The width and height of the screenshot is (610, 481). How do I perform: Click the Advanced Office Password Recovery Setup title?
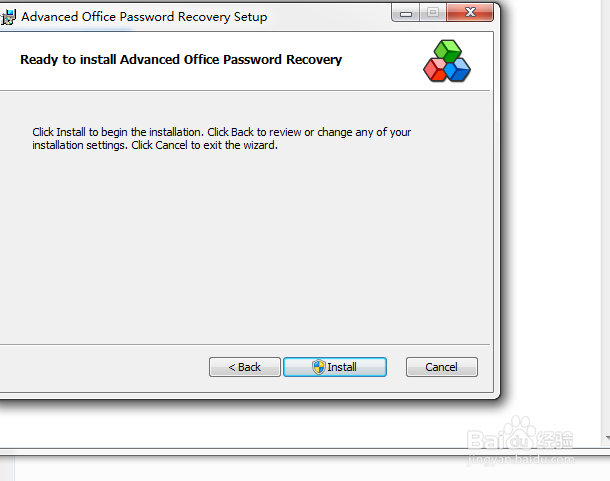[144, 17]
